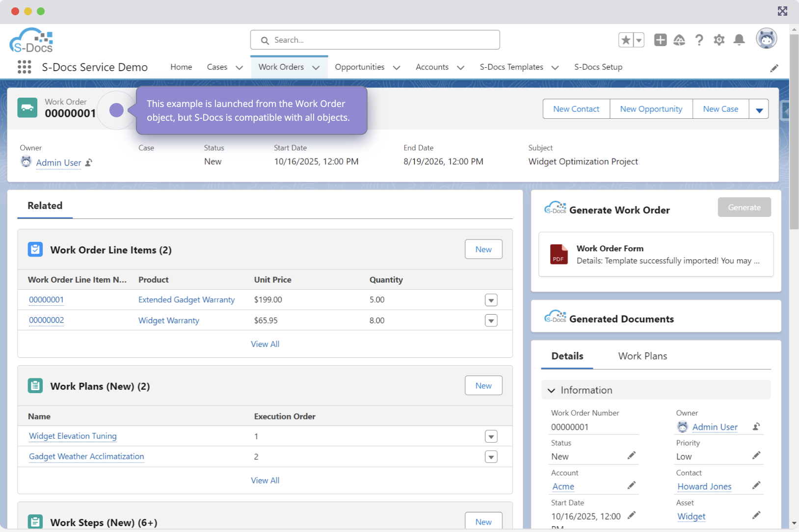
Task: Open the App Launcher grid icon
Action: click(x=24, y=67)
